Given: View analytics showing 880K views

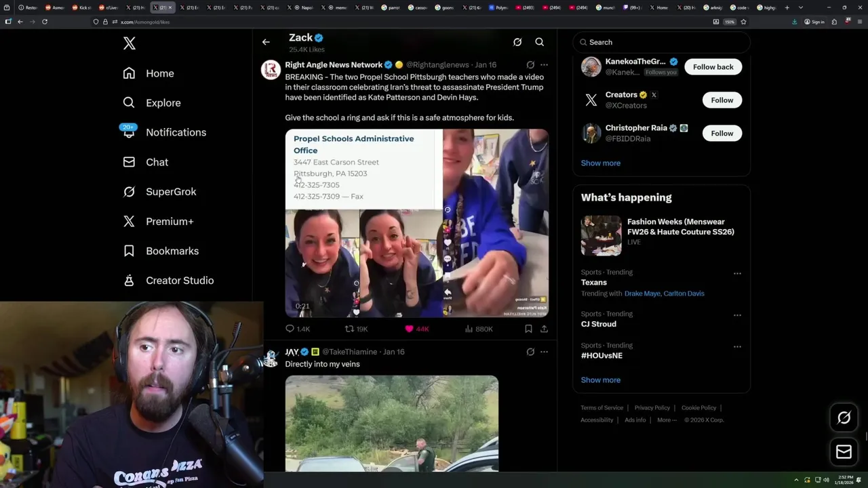Looking at the screenshot, I should click(x=479, y=329).
